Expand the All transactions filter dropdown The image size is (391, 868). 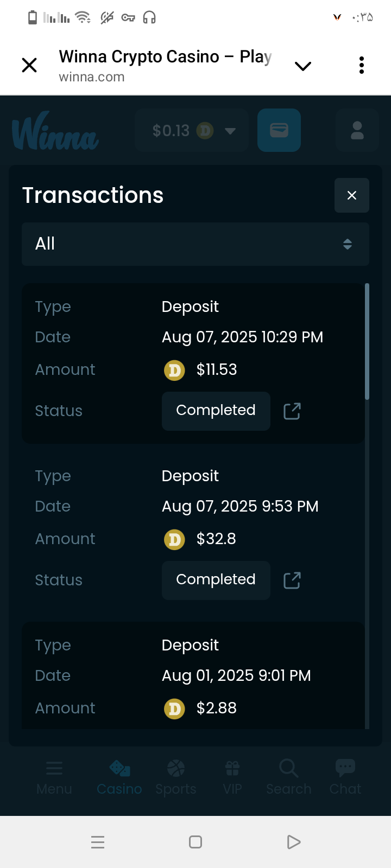click(x=195, y=244)
